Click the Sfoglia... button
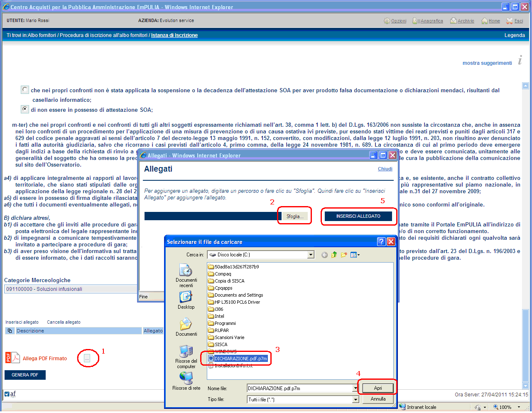 [x=295, y=216]
